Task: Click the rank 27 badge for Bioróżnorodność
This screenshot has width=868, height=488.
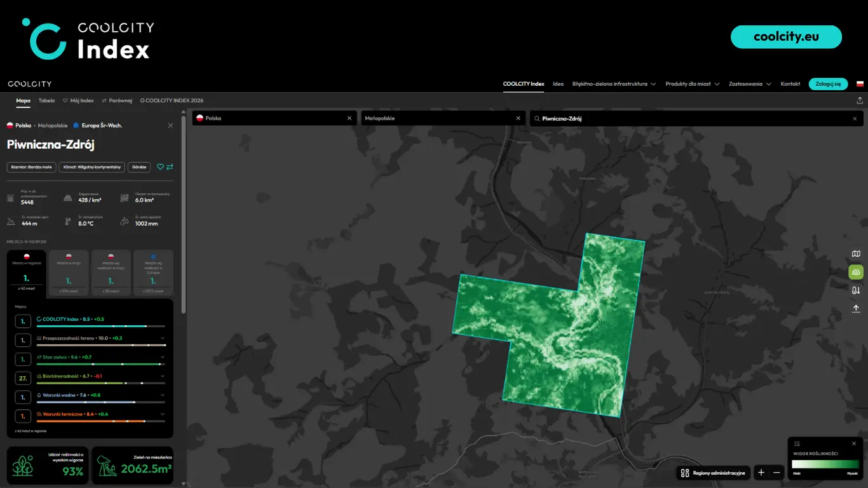Action: [x=23, y=379]
